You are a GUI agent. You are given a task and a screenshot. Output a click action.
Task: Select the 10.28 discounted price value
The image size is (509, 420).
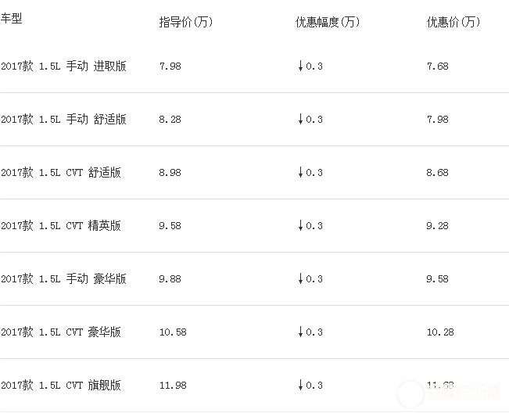click(440, 332)
